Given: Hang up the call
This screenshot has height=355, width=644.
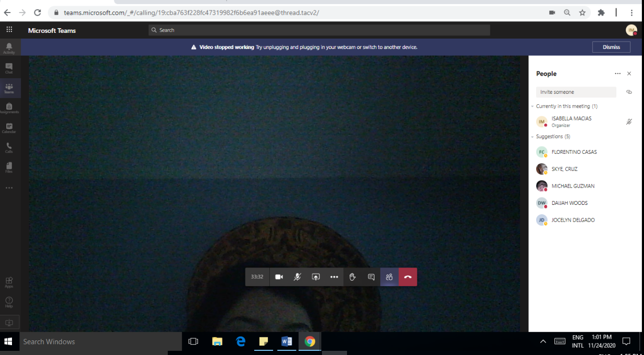Looking at the screenshot, I should [408, 277].
